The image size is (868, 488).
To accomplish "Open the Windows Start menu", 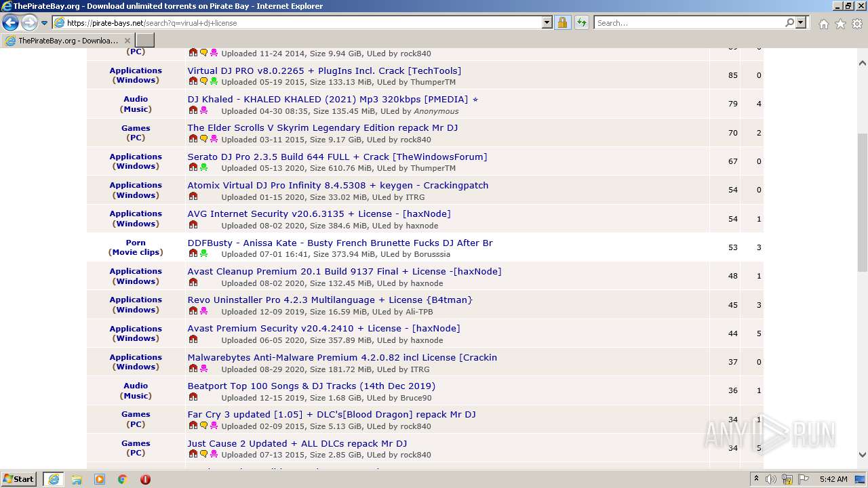I will tap(19, 479).
